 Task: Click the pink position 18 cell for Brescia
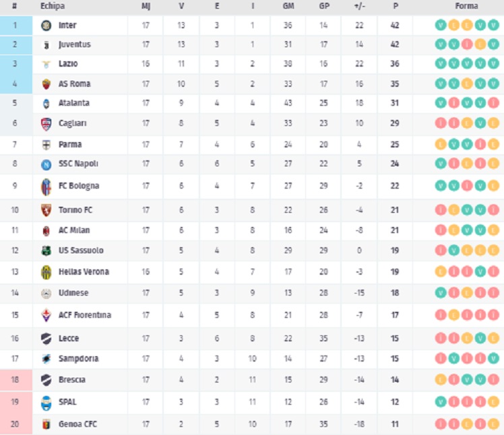(x=15, y=380)
